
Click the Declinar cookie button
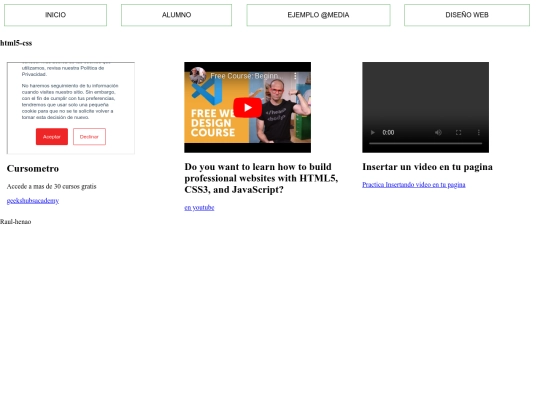[89, 137]
